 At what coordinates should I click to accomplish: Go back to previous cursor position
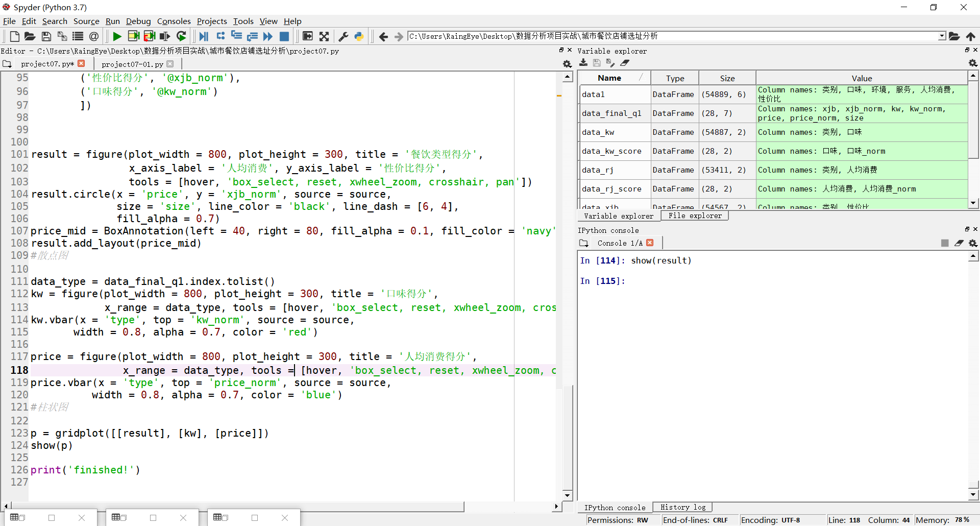[383, 36]
